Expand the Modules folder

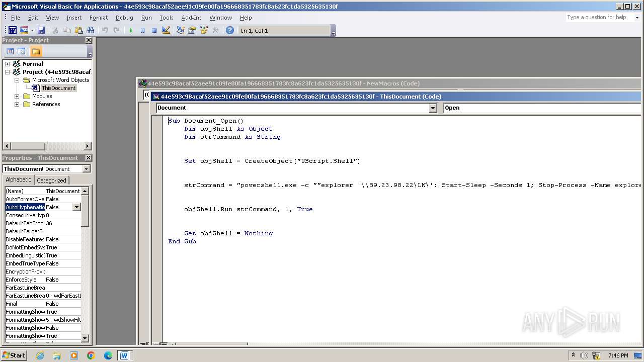tap(17, 96)
